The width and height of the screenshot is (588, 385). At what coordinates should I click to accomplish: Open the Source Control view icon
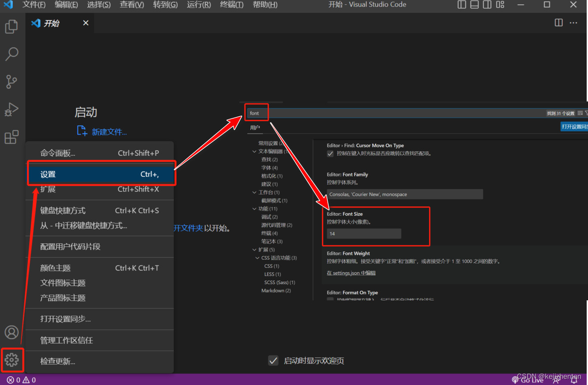(11, 82)
